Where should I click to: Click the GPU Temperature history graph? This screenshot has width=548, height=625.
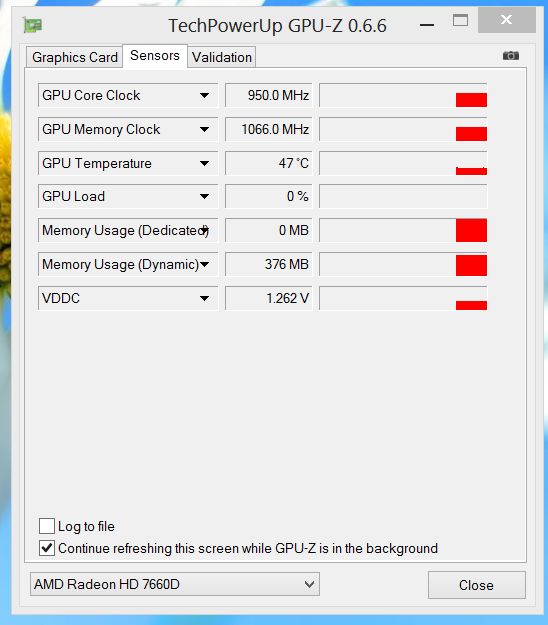tap(403, 163)
